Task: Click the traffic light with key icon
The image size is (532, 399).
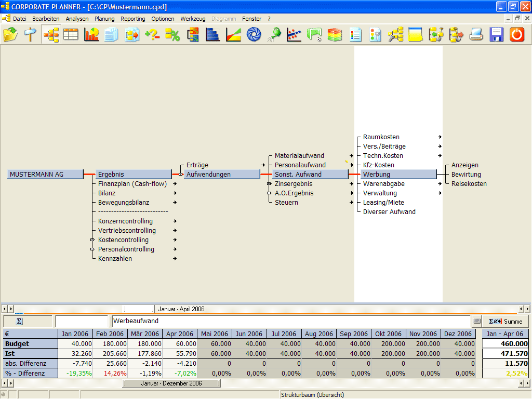Action: coord(375,35)
